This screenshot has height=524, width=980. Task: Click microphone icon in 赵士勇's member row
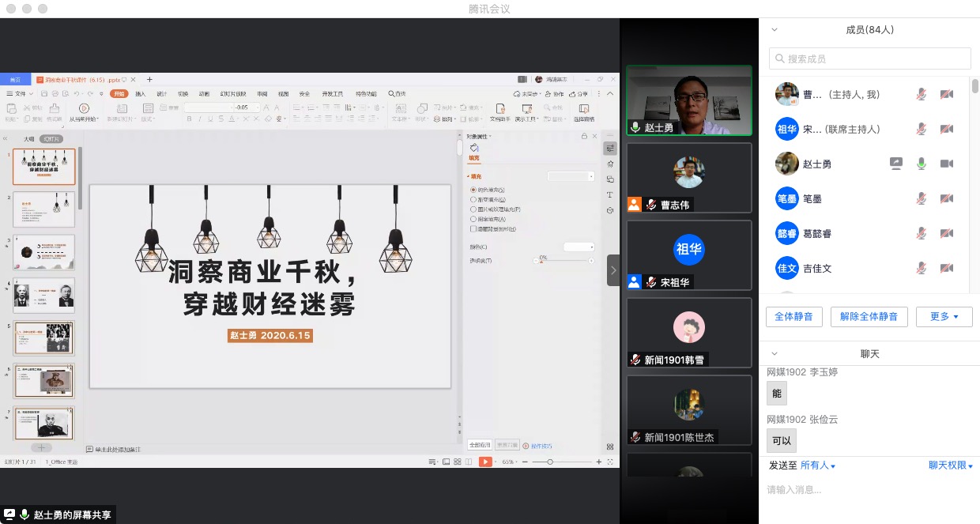pyautogui.click(x=921, y=164)
